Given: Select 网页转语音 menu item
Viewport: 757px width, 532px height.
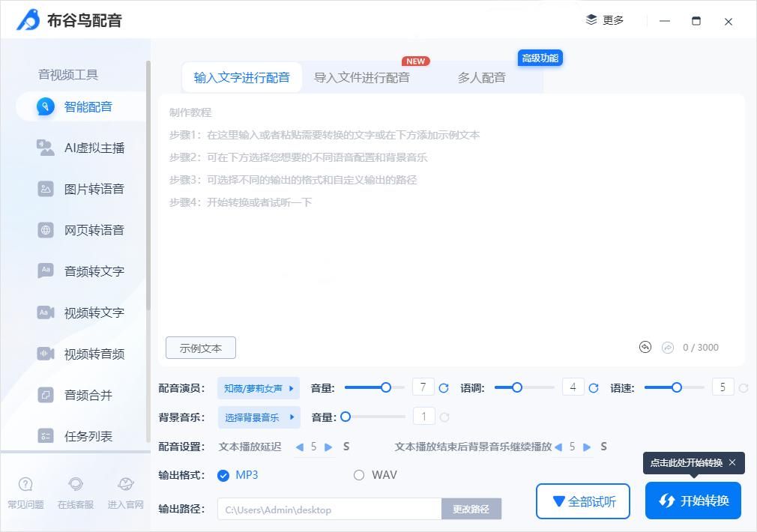Looking at the screenshot, I should point(81,230).
